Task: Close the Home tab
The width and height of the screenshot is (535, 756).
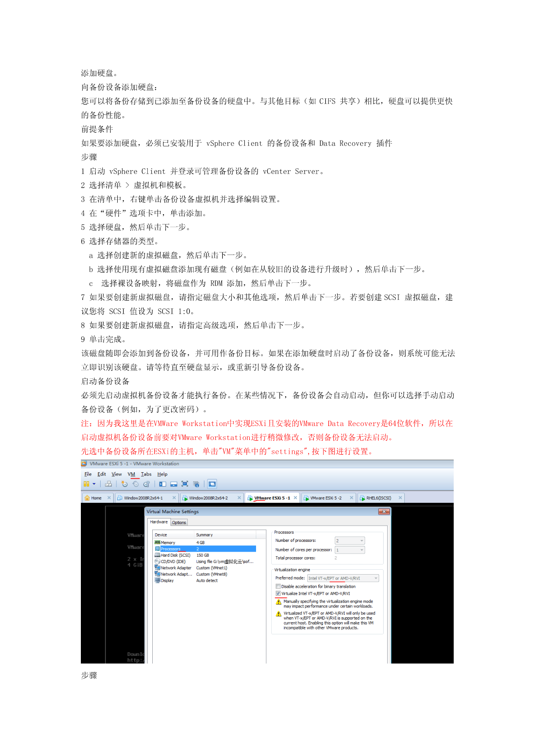Action: (x=109, y=498)
